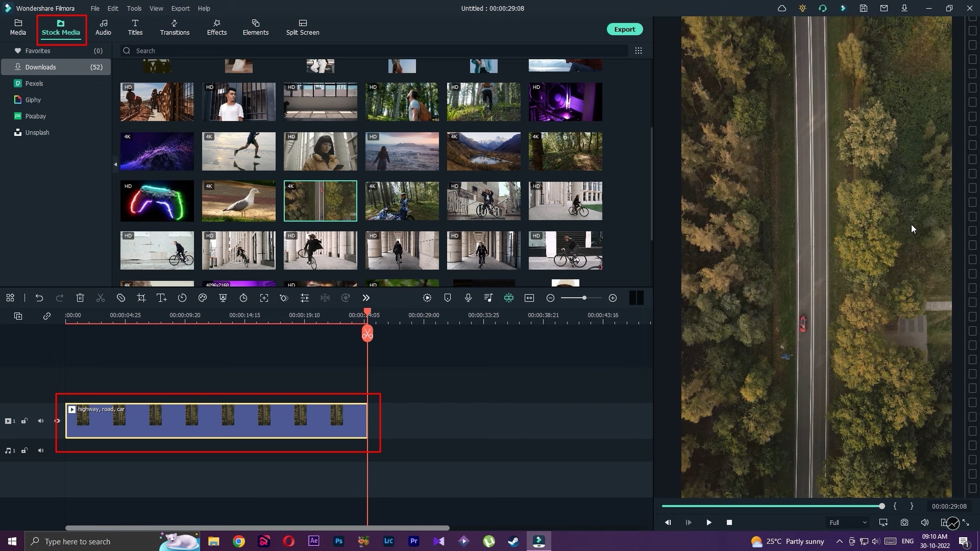Toggle the auto ripple link icon
This screenshot has height=551, width=980.
tap(47, 316)
